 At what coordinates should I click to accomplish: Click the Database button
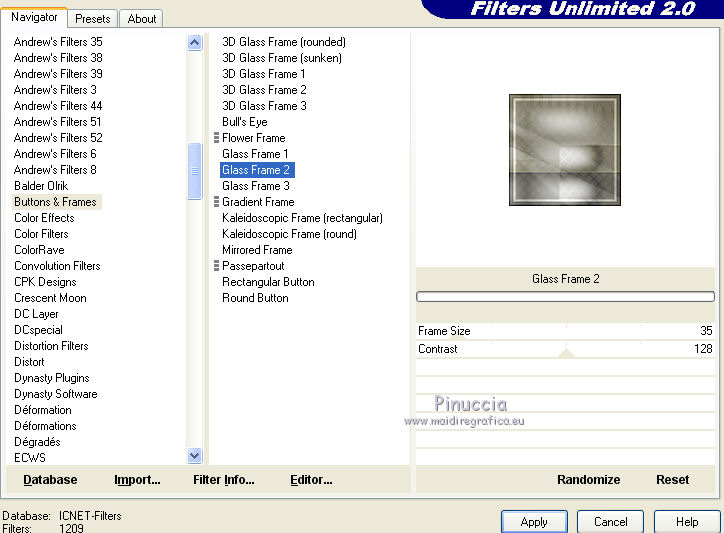[x=50, y=480]
